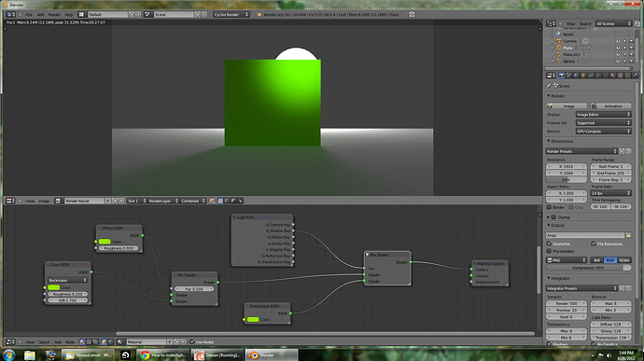
Task: Open the Beckmann distribution dropdown on Glass BSDF
Action: 68,280
